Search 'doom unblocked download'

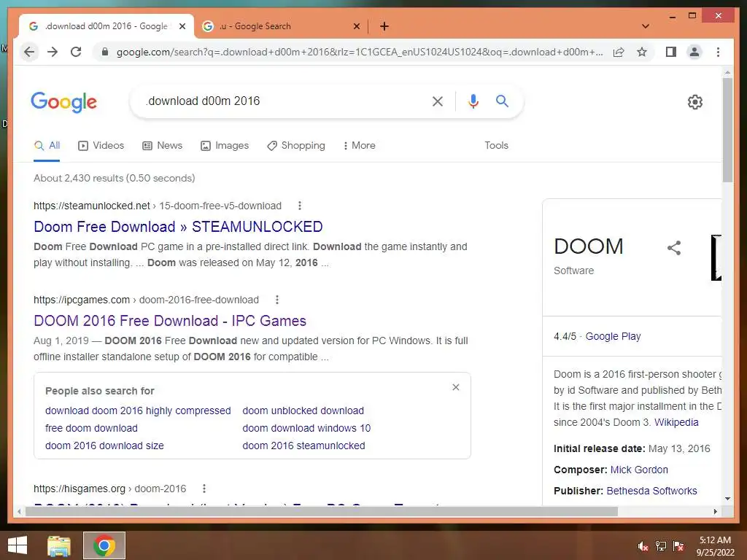[303, 411]
